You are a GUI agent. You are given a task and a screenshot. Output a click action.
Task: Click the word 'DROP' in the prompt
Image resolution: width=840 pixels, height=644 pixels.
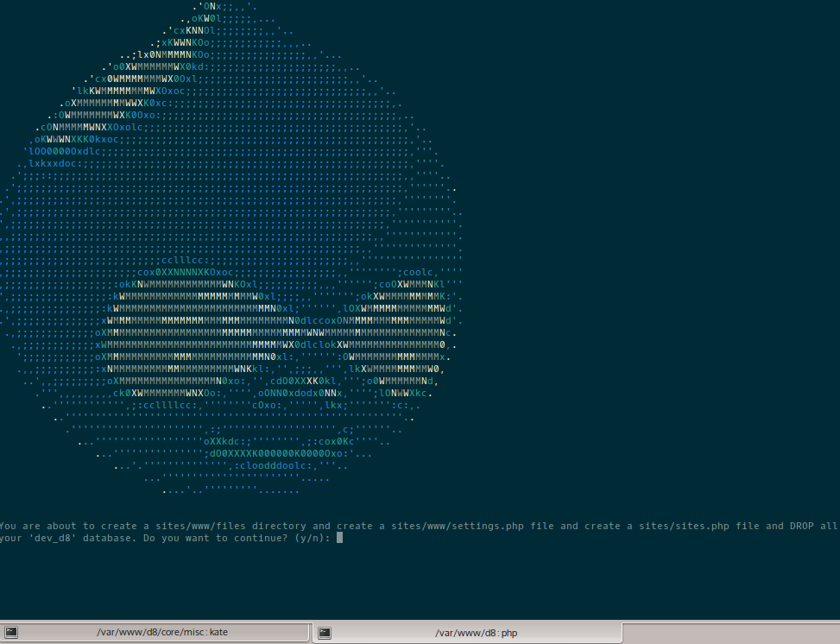(x=802, y=526)
